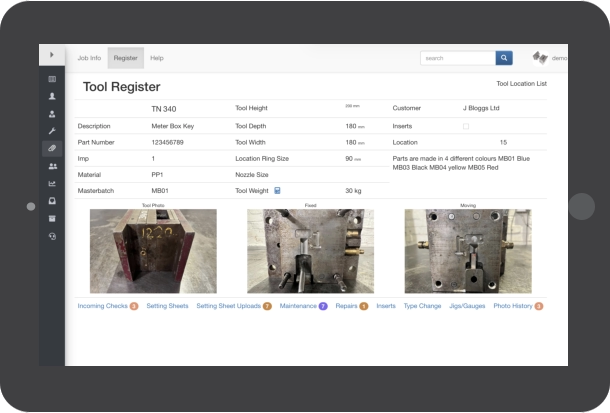610x413 pixels.
Task: Click into the search text field
Action: [x=457, y=58]
